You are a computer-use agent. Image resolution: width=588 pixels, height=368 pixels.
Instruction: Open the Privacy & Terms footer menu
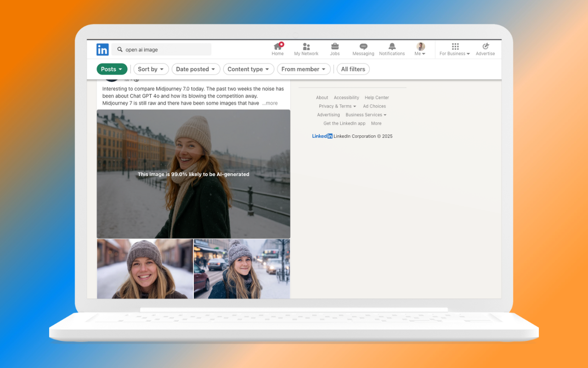(337, 106)
